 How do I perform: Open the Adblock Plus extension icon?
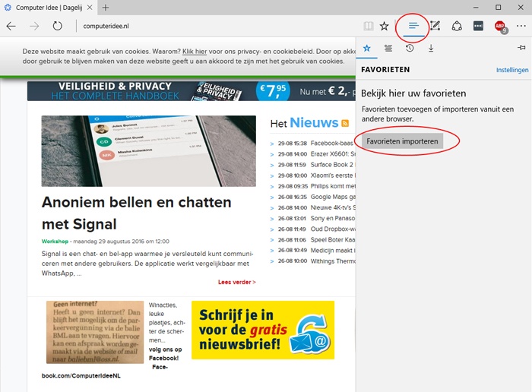click(x=501, y=27)
